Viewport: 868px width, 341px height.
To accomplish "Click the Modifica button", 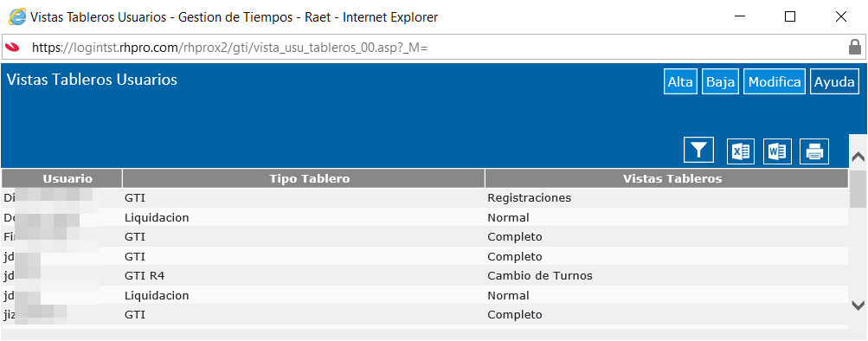I will [775, 82].
